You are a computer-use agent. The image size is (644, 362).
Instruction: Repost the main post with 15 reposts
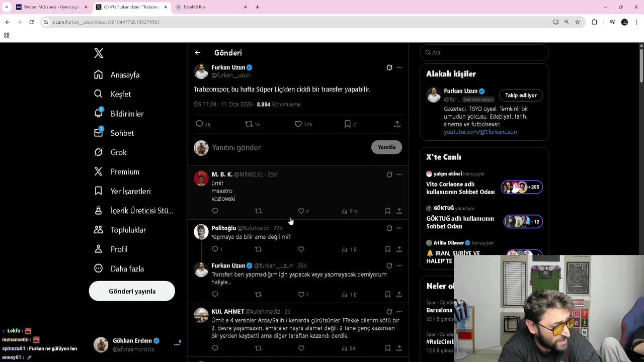tap(253, 124)
